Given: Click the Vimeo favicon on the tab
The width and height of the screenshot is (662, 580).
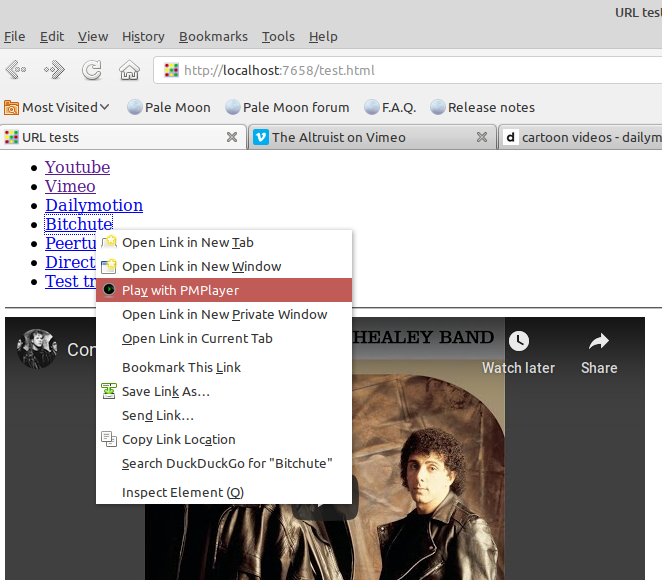Looking at the screenshot, I should click(261, 137).
